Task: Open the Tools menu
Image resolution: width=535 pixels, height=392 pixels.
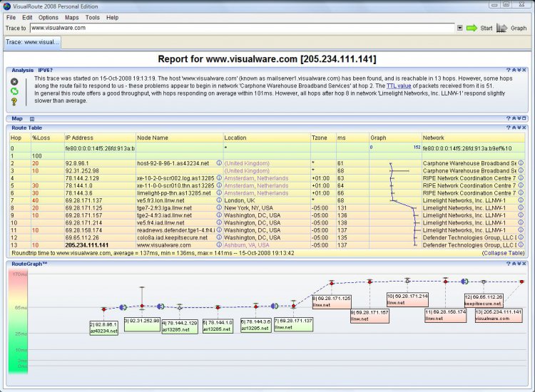Action: click(x=93, y=17)
